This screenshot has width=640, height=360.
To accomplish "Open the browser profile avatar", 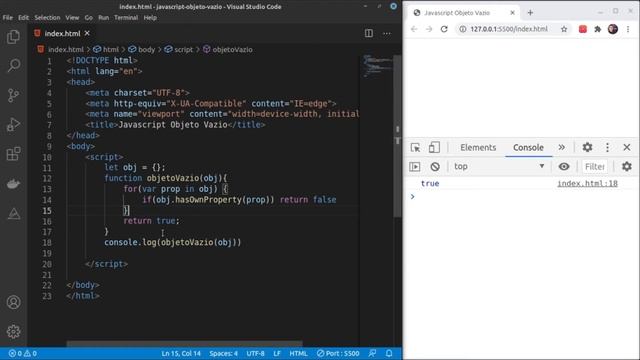I will 613,29.
